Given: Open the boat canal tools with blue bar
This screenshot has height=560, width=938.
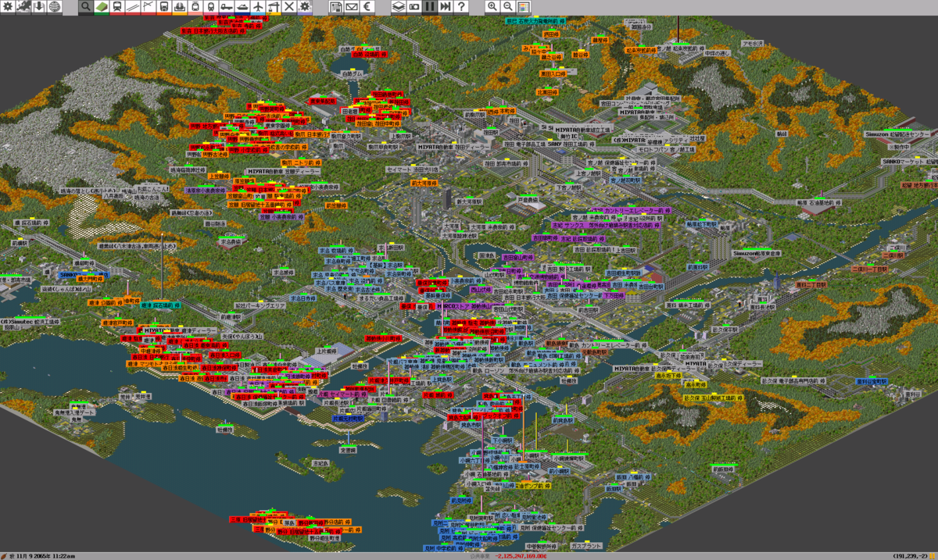Looking at the screenshot, I should [242, 7].
